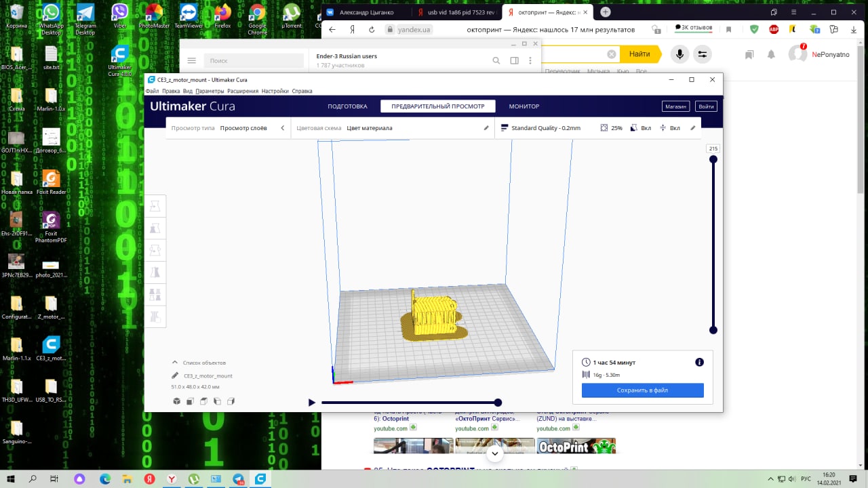Screen dimensions: 868x488
Task: Open the Расширения menu in Cura
Action: [x=243, y=91]
